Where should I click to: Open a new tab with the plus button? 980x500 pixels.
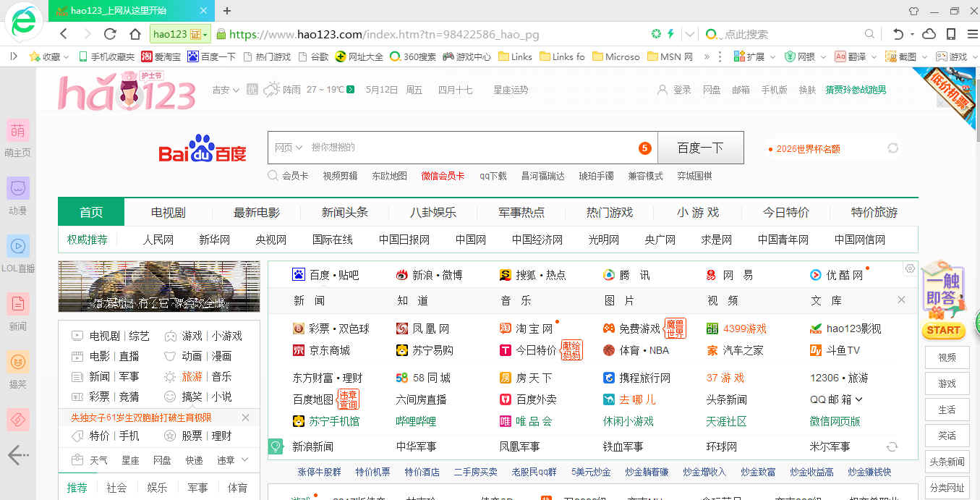[x=227, y=11]
